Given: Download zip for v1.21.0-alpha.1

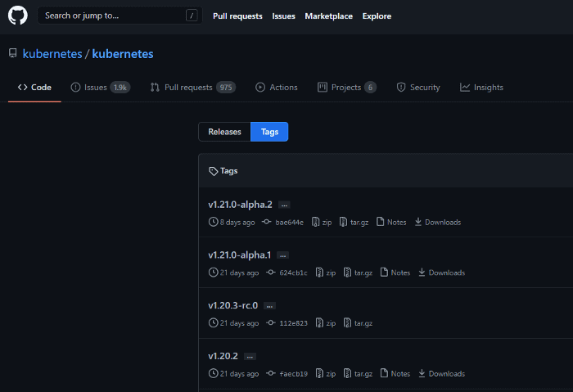Looking at the screenshot, I should (x=326, y=273).
